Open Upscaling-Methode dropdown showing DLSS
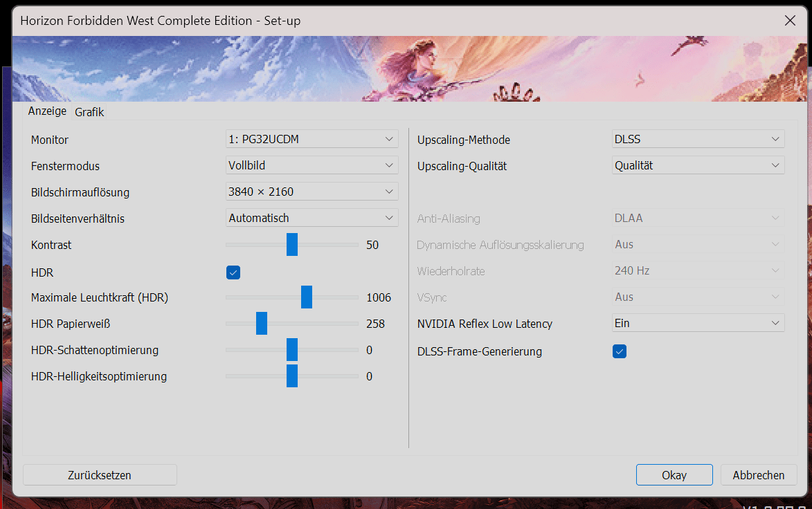 pyautogui.click(x=698, y=139)
